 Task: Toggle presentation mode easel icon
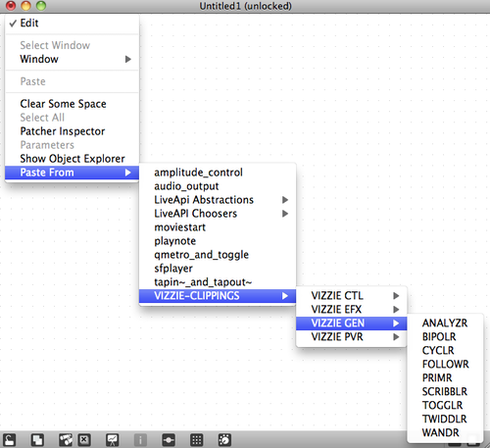pos(113,439)
